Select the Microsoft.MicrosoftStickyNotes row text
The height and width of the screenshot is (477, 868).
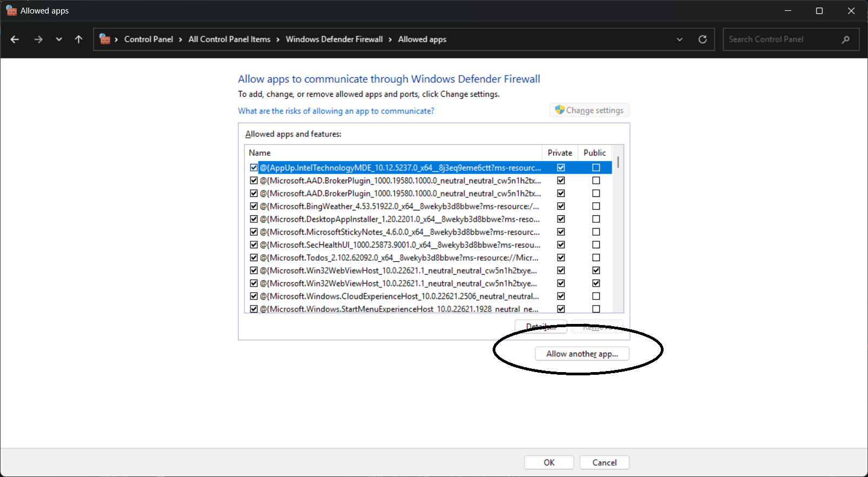pos(400,232)
